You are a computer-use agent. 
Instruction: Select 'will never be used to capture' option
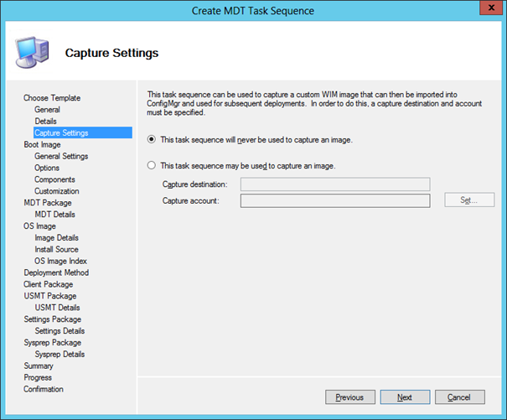click(x=152, y=139)
